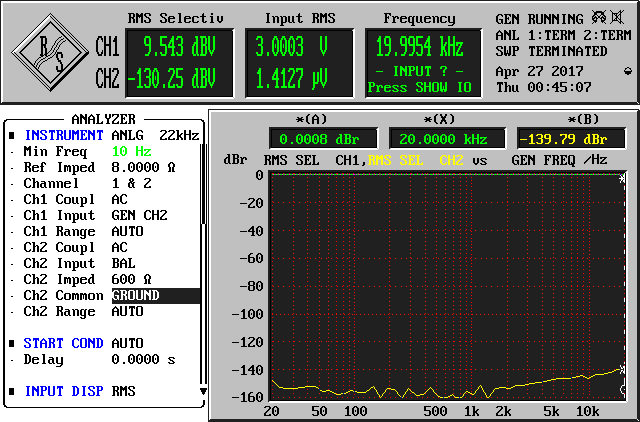Select the START COND section bullet marker
Screen dimensions: 640x422
pos(12,344)
